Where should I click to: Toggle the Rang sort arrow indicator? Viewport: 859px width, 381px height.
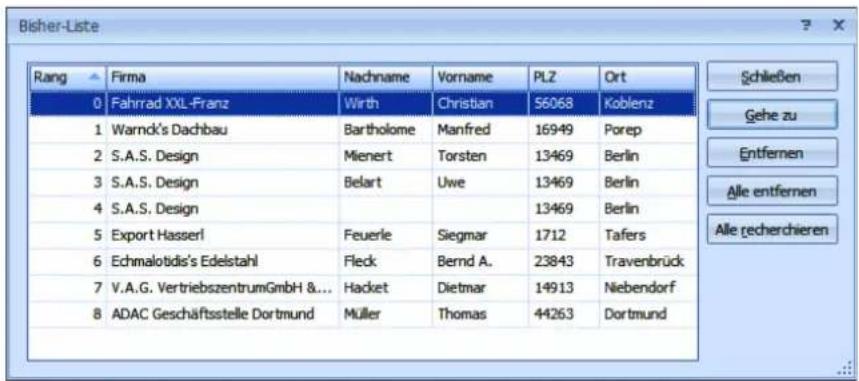click(94, 78)
